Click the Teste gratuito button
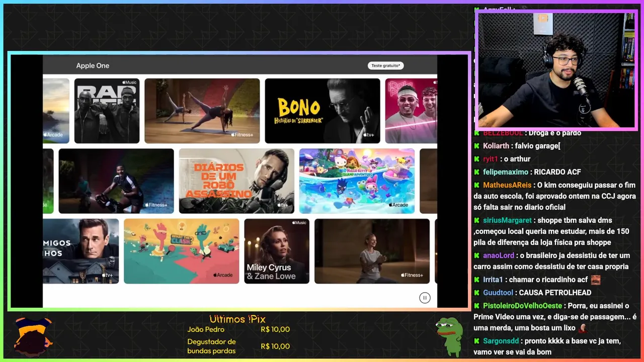Image resolution: width=644 pixels, height=362 pixels. 386,65
